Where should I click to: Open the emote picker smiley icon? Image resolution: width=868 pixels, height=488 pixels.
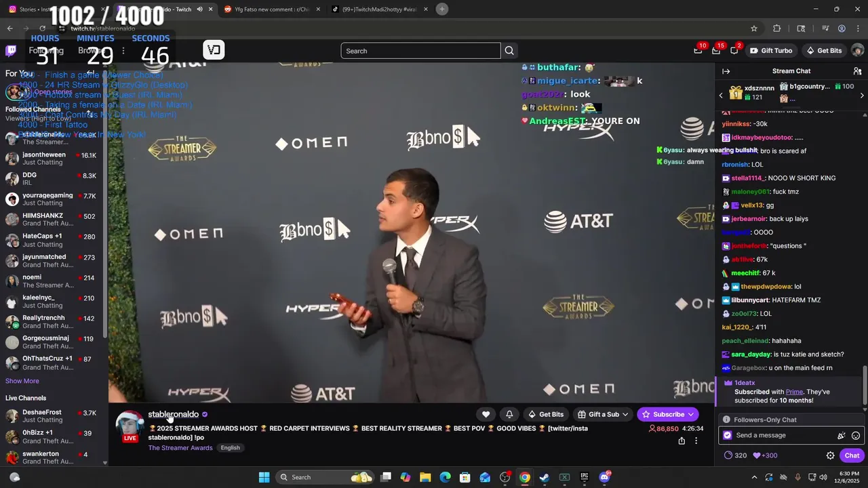tap(856, 436)
